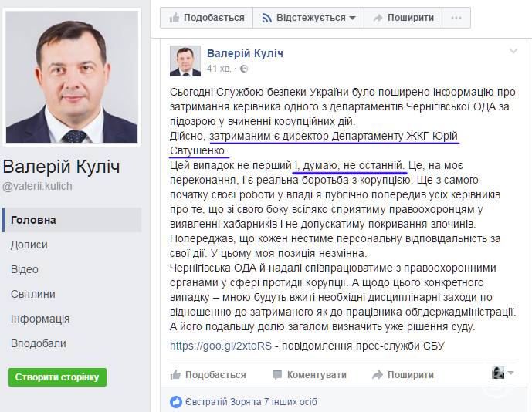Click the Коментувати speech bubble icon
Image resolution: width=532 pixels, height=412 pixels.
coord(277,375)
